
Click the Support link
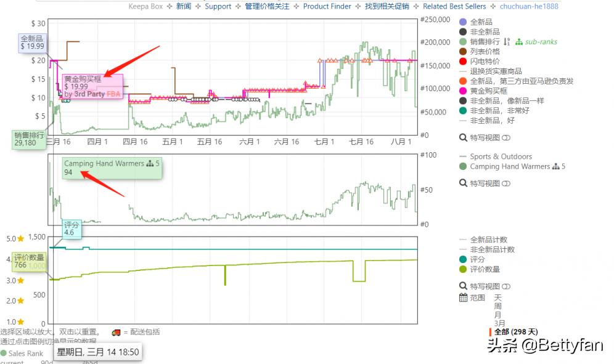point(218,6)
